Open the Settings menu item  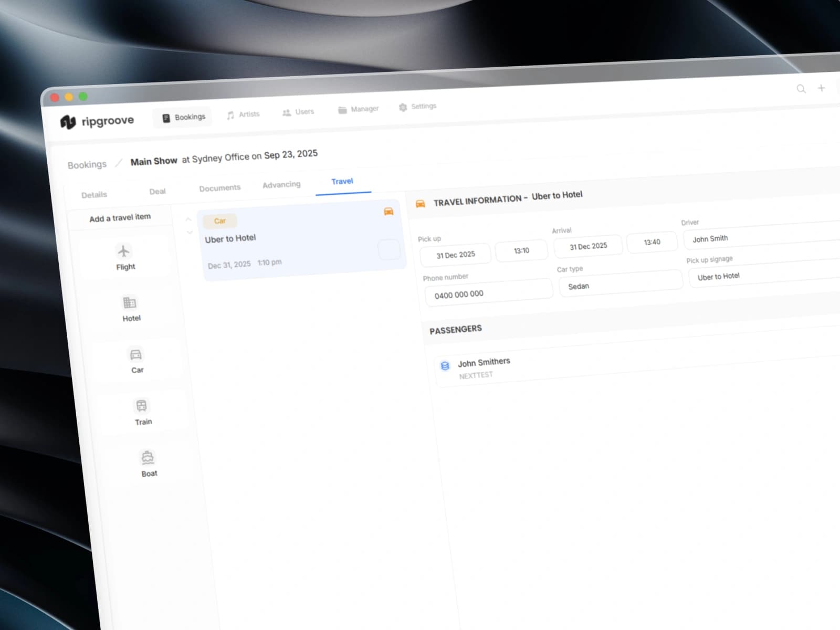pyautogui.click(x=417, y=107)
